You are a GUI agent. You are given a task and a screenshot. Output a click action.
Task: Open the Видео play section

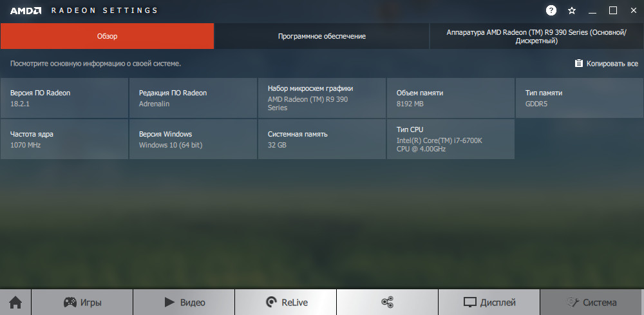pos(184,302)
